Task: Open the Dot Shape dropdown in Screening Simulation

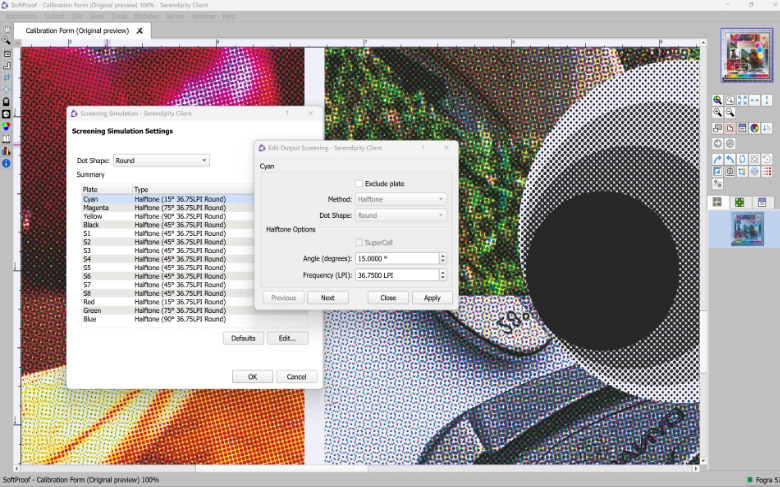Action: pyautogui.click(x=161, y=161)
